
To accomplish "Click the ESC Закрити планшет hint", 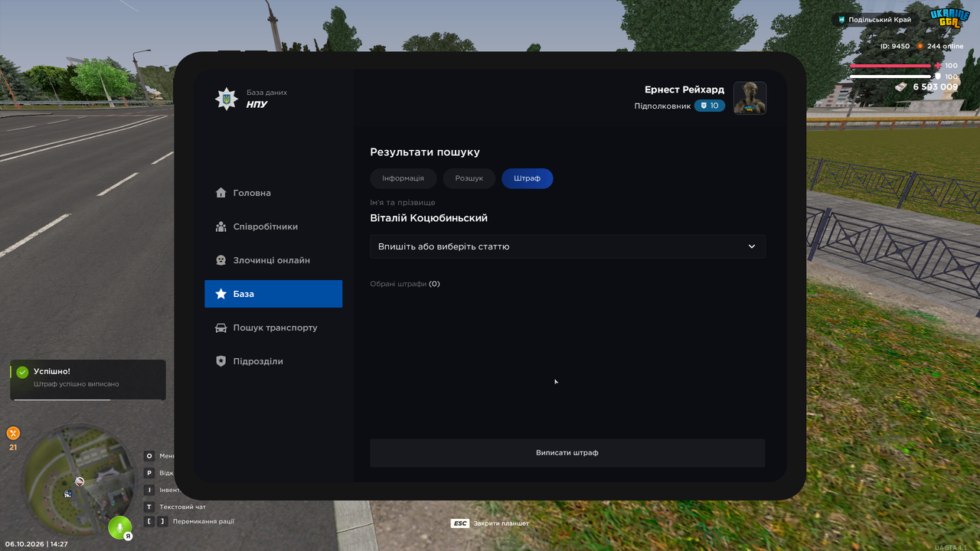I will 490,523.
